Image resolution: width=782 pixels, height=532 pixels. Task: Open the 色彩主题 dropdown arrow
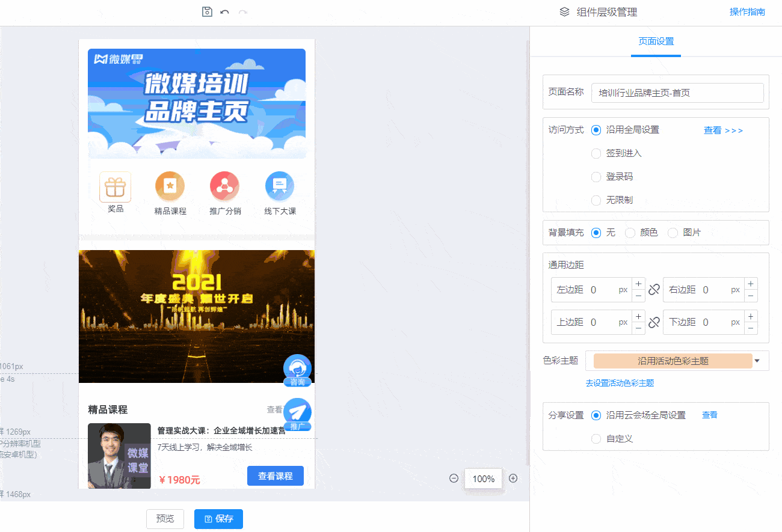click(757, 361)
